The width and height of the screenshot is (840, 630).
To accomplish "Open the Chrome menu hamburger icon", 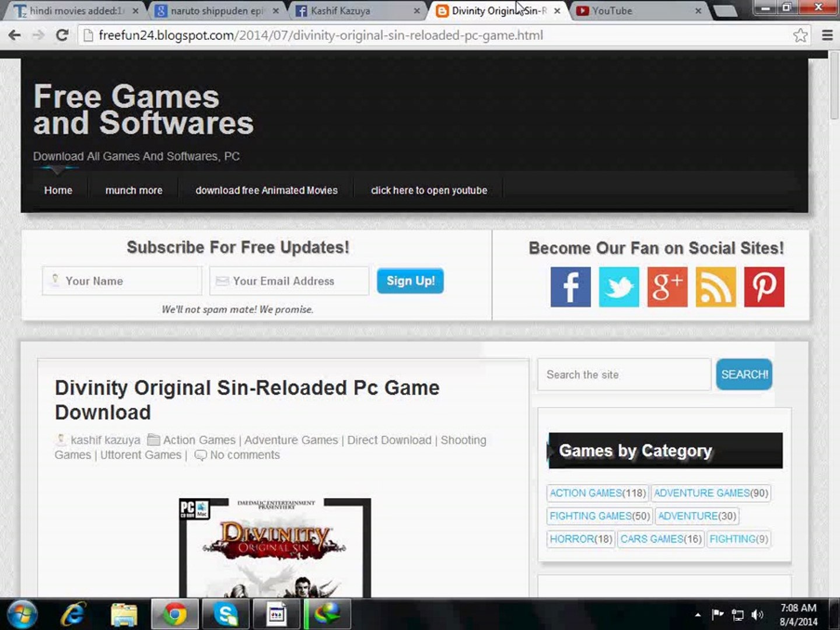I will tap(827, 36).
